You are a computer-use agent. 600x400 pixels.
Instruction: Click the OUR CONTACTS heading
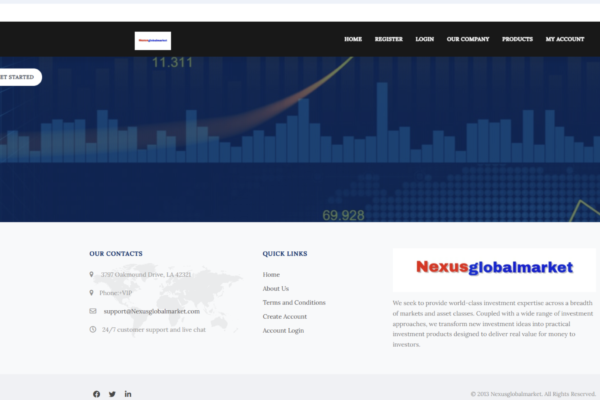(116, 253)
